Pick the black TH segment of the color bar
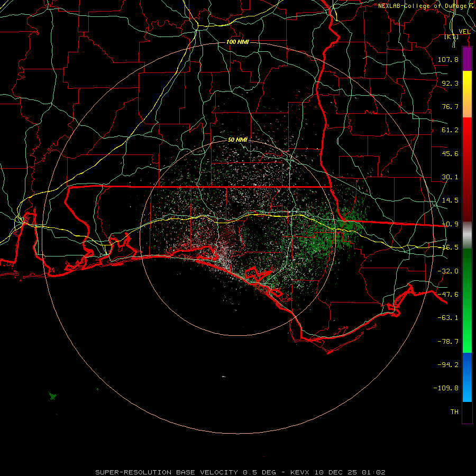 [x=467, y=413]
